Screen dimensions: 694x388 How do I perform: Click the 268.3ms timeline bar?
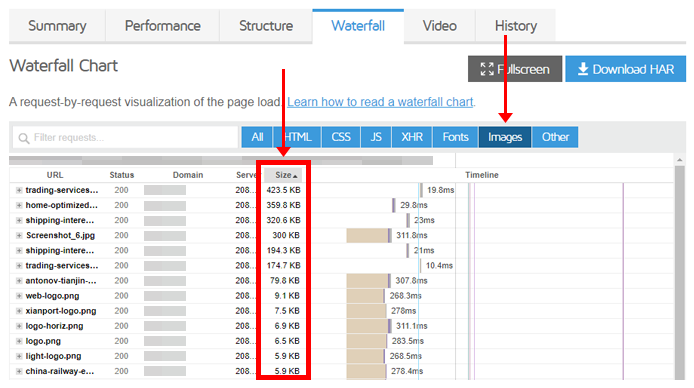(x=366, y=296)
